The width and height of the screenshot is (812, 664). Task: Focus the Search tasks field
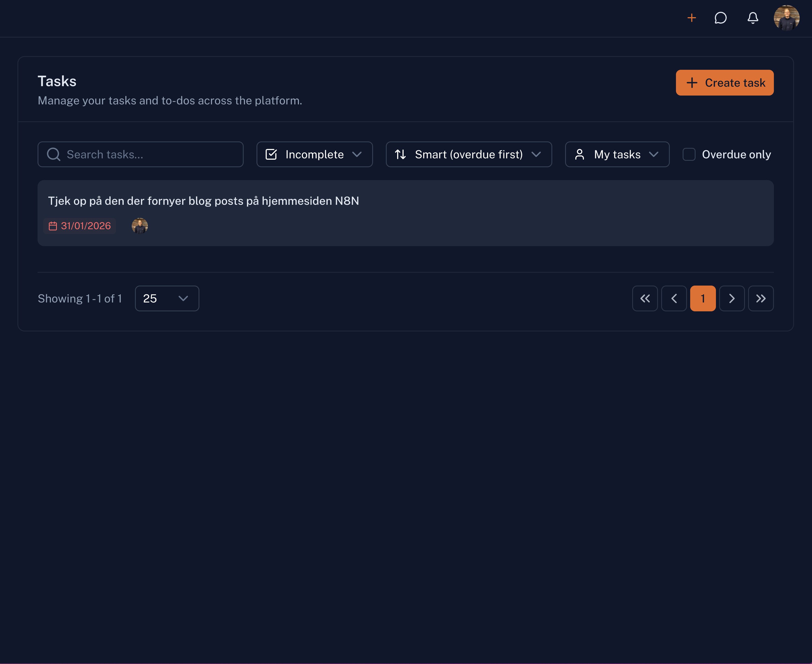tap(140, 155)
